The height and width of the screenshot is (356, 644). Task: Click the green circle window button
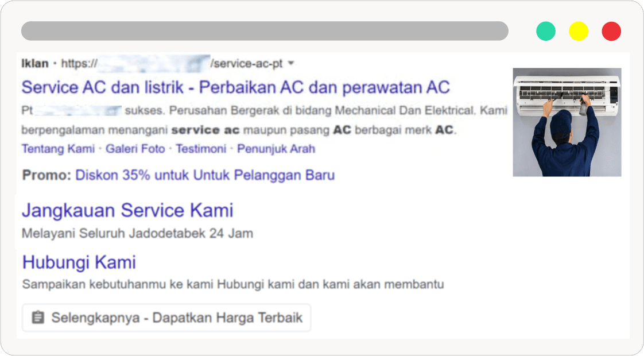pos(546,31)
